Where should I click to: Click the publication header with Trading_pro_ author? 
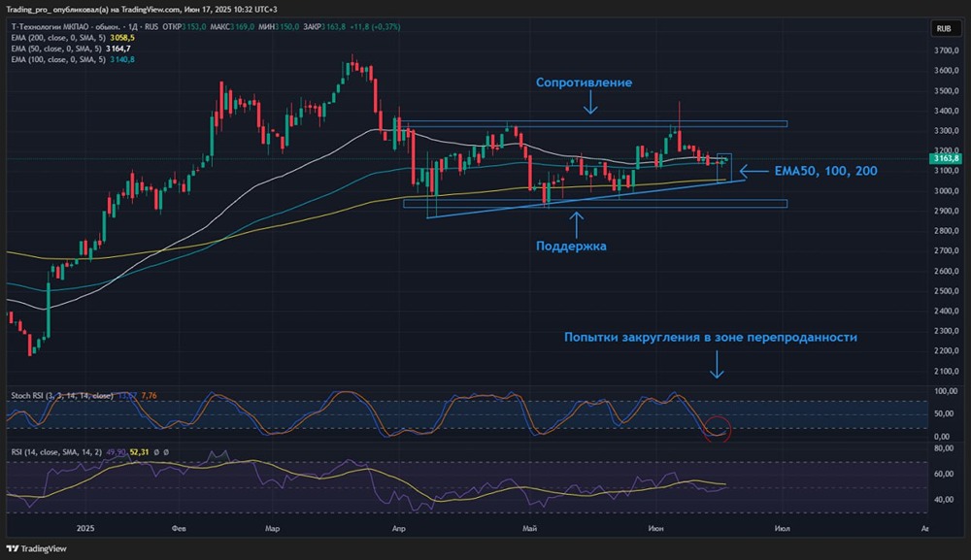coord(142,10)
